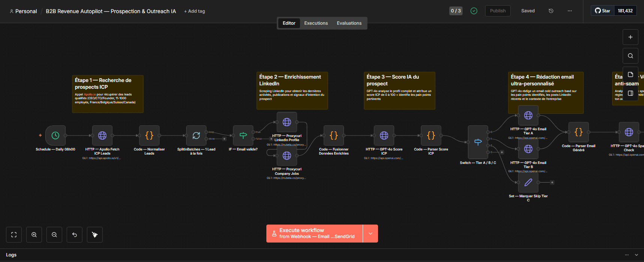
Task: Select the Étape 3 — Score IA du prospect note
Action: tap(399, 91)
